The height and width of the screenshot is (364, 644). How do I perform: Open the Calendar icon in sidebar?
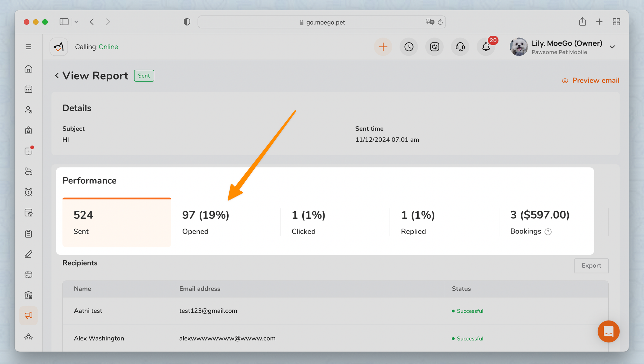click(x=28, y=89)
